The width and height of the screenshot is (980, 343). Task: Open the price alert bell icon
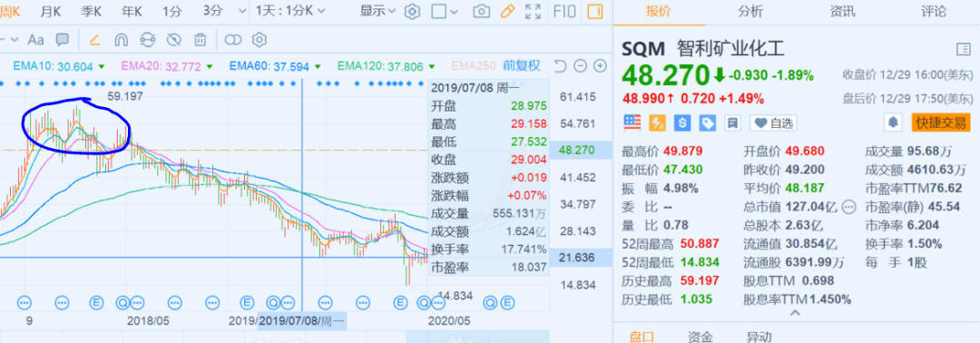893,122
